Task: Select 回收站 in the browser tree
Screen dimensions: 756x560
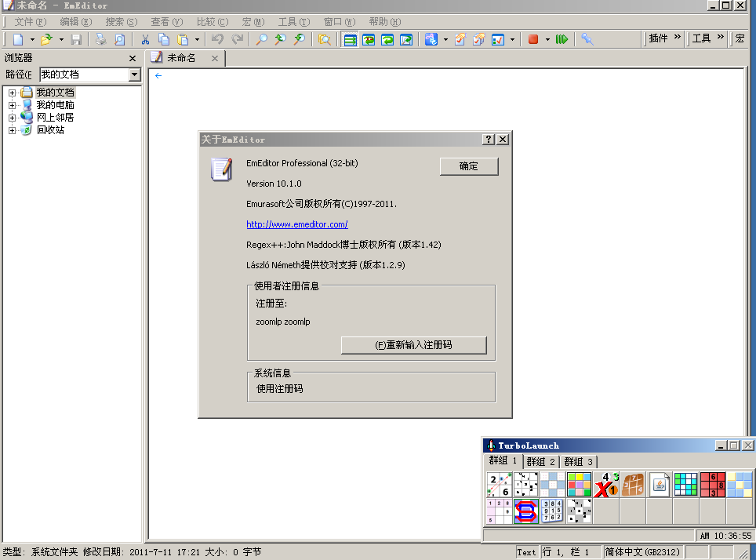Action: point(51,130)
